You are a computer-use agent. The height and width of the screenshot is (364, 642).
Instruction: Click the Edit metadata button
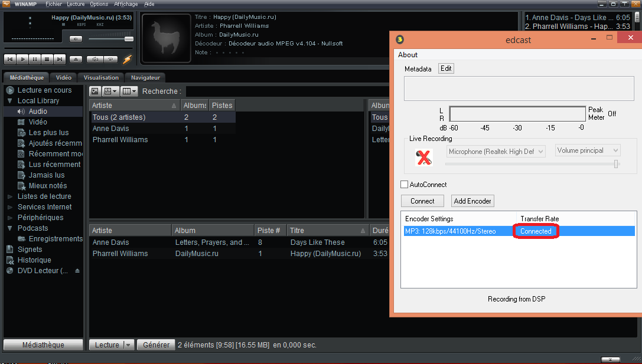[x=446, y=68]
